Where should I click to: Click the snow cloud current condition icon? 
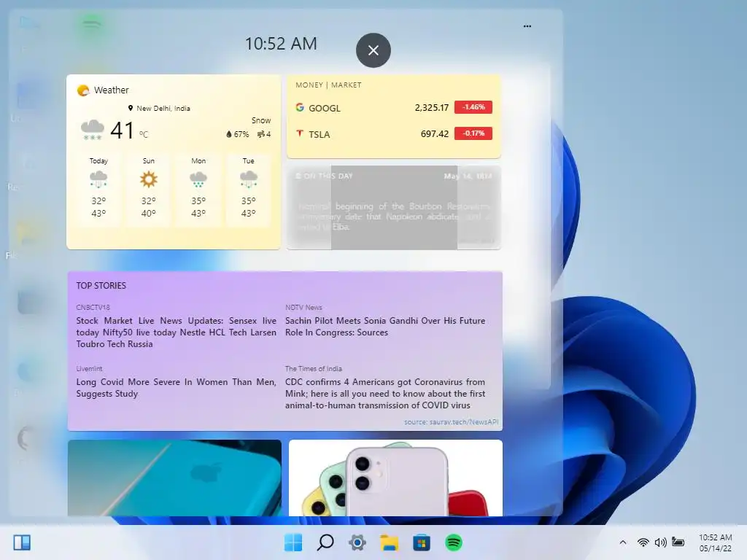click(x=93, y=130)
